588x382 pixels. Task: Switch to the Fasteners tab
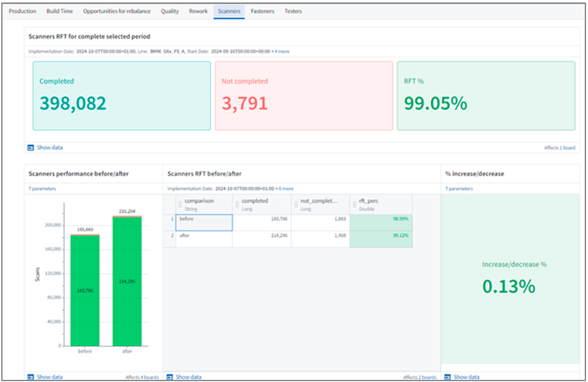click(262, 11)
